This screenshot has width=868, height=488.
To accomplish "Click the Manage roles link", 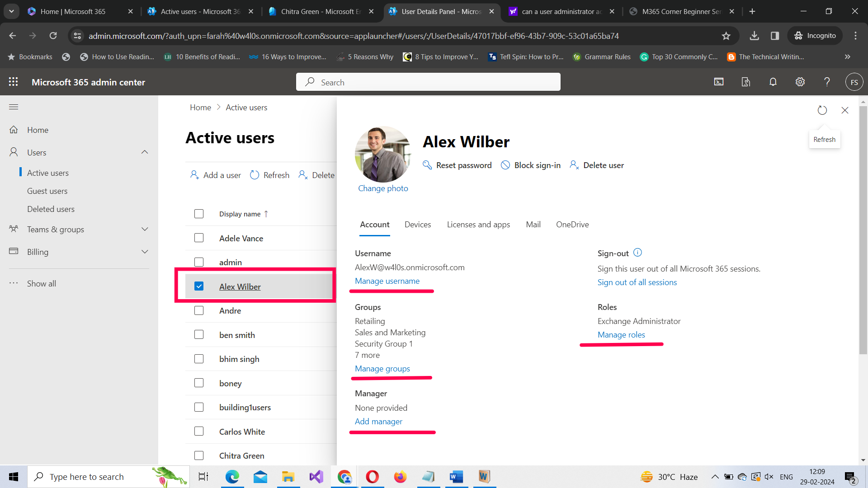I will 621,334.
